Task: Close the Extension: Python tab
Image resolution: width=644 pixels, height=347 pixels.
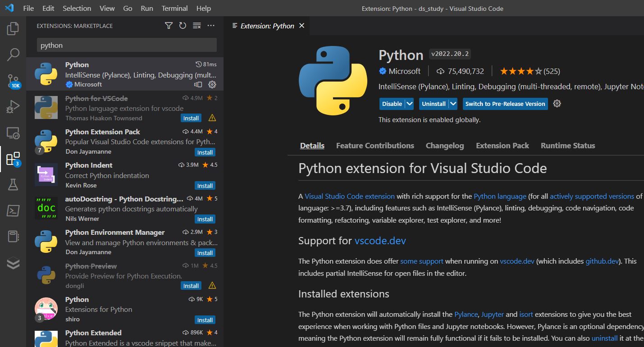Action: point(302,26)
